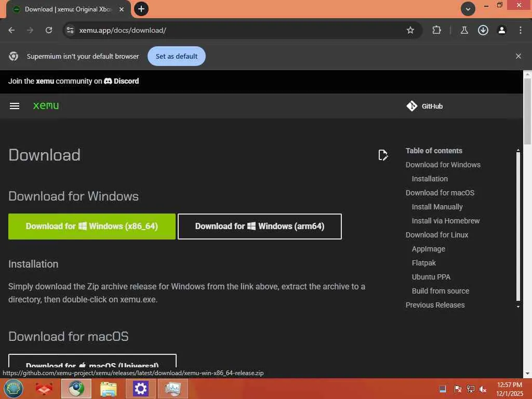Download for macOS Universal
This screenshot has height=399, width=532.
point(92,361)
